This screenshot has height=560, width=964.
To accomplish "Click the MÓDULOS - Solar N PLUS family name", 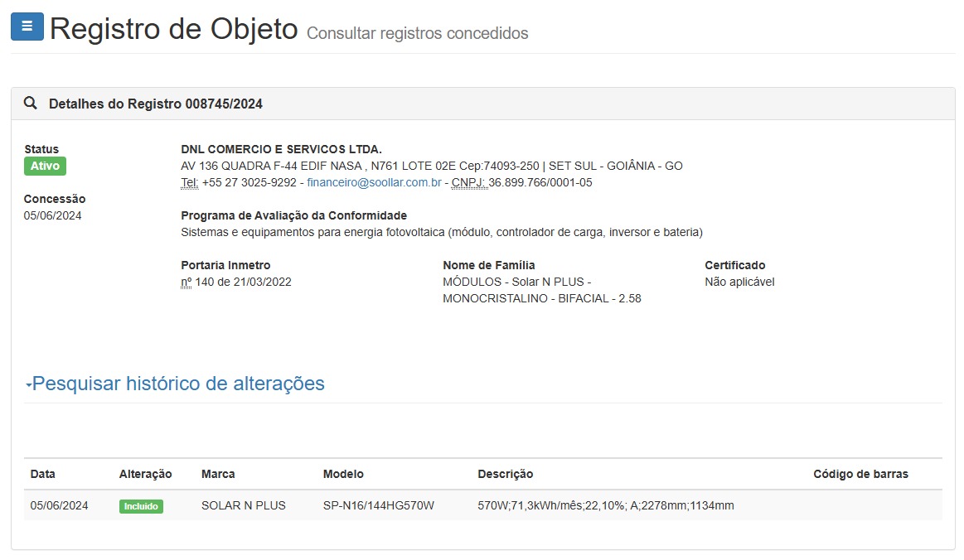I will [541, 290].
